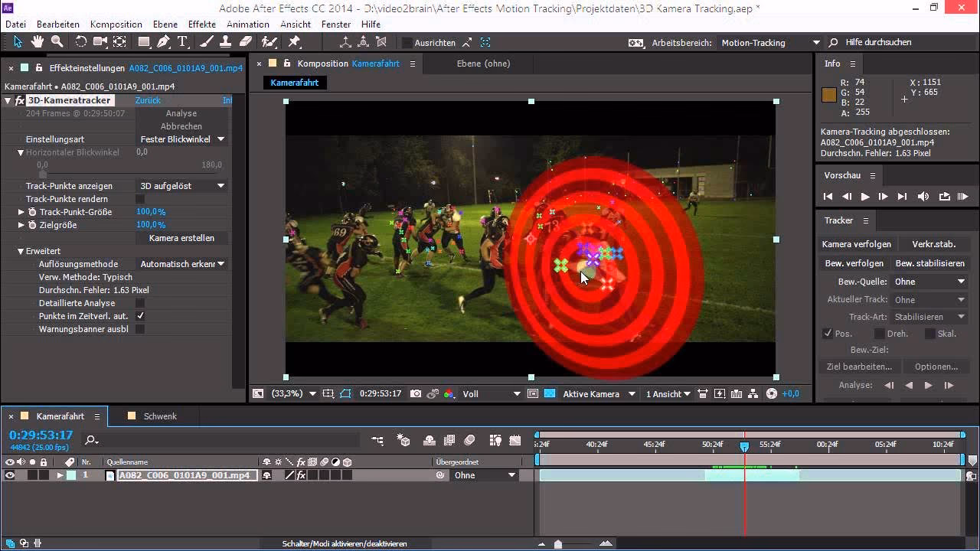
Task: Select the Camera tool
Action: 100,42
